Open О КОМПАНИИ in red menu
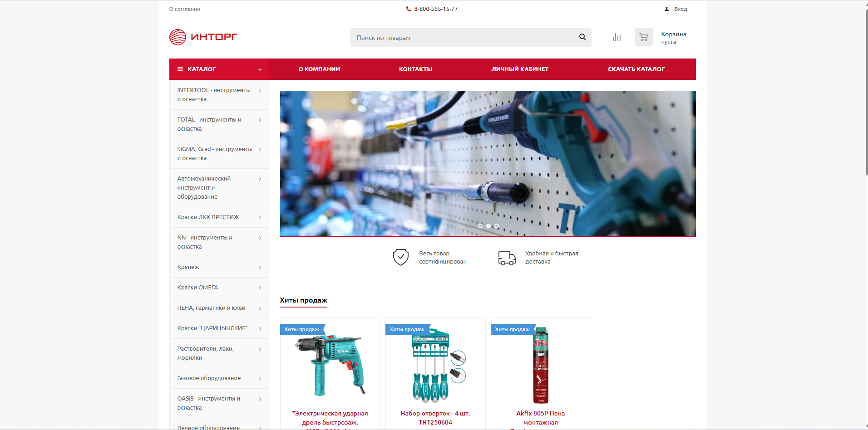The image size is (868, 430). (x=319, y=69)
